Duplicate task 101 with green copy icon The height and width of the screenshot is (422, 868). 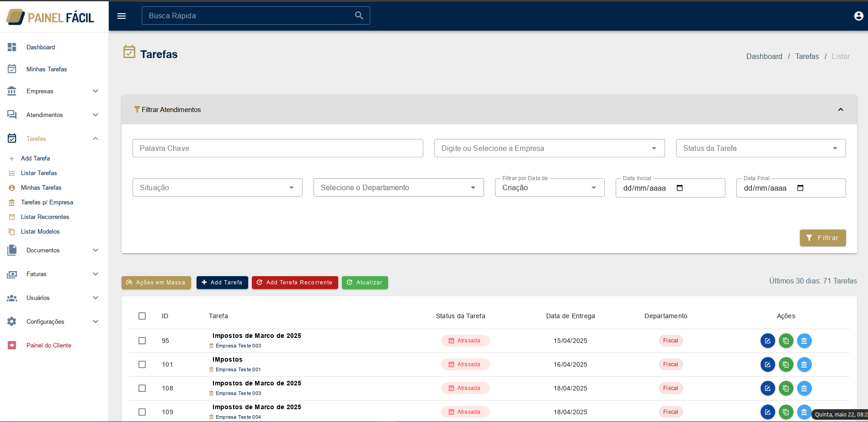pos(786,364)
